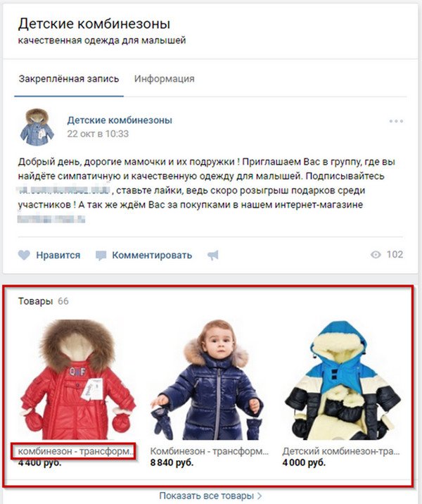Click the Комментировать button label

coord(152,256)
